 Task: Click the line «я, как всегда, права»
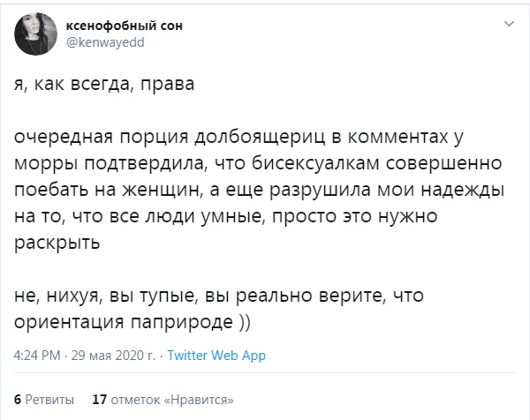point(104,85)
